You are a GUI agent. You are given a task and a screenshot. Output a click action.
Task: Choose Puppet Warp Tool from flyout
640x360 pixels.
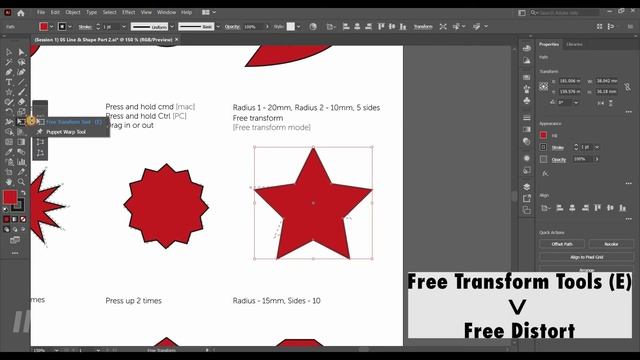coord(66,132)
